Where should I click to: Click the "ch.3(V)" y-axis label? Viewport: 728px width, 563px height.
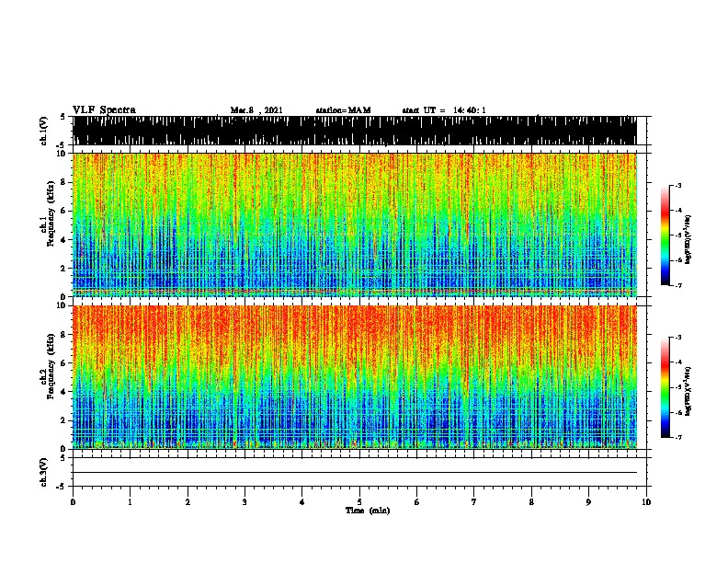coord(44,472)
